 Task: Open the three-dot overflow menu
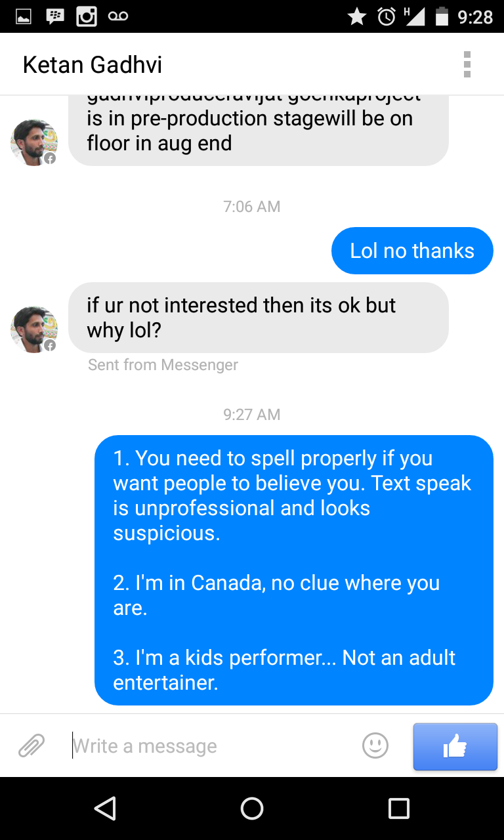(x=467, y=64)
